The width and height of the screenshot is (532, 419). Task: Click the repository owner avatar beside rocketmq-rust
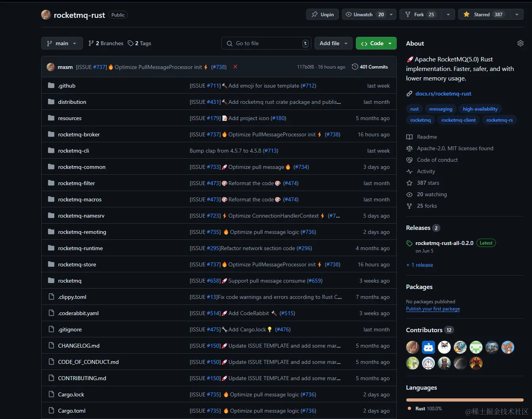click(46, 15)
